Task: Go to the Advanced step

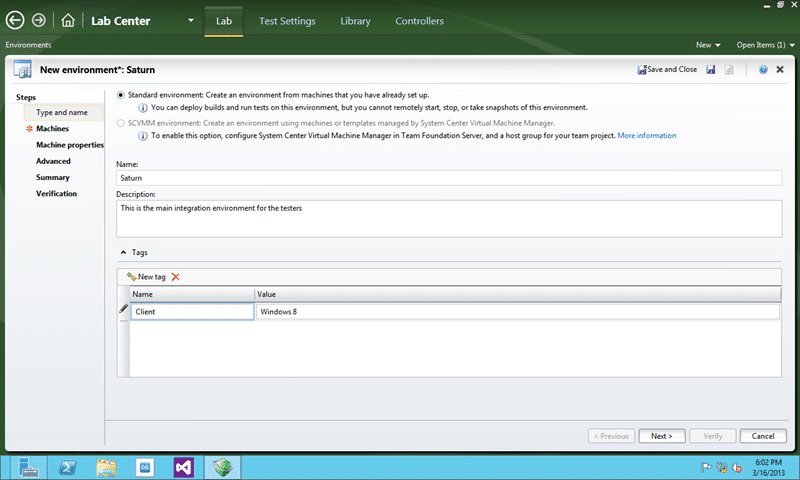Action: click(x=53, y=161)
